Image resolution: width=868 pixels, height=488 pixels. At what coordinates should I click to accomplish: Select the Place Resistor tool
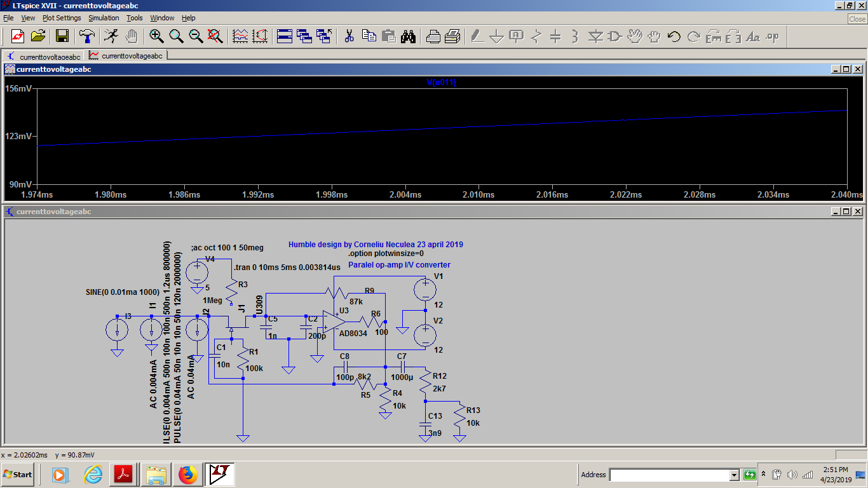pos(536,36)
